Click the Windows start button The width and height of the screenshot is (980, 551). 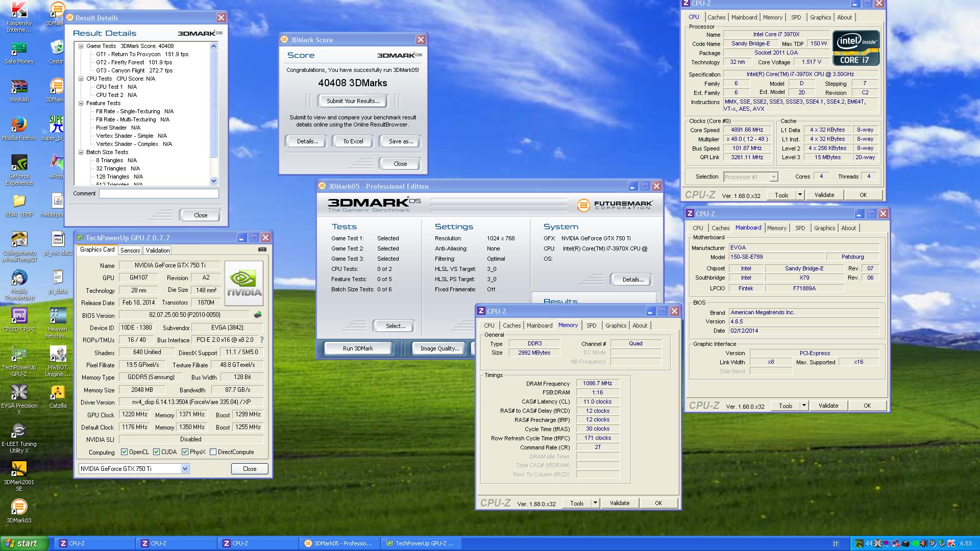point(24,543)
